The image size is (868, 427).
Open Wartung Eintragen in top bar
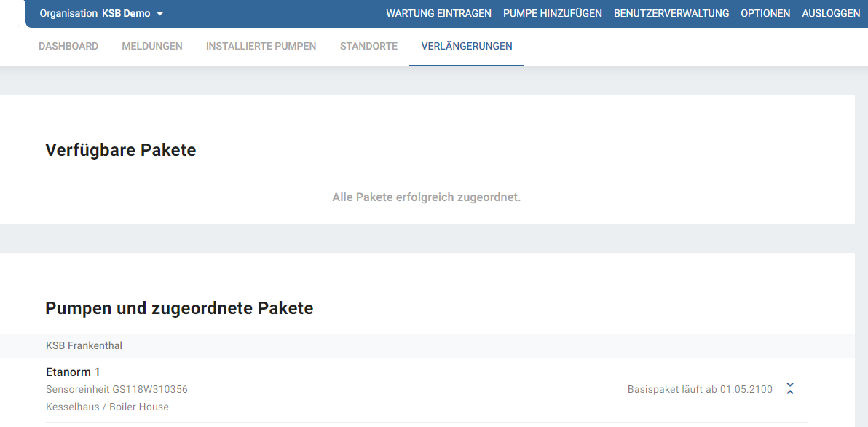coord(438,13)
